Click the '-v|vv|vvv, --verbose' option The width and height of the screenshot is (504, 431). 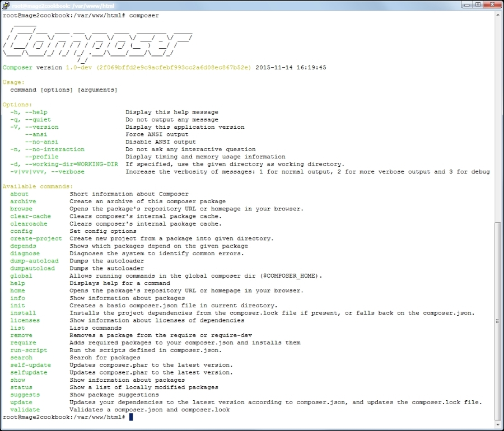[x=47, y=172]
